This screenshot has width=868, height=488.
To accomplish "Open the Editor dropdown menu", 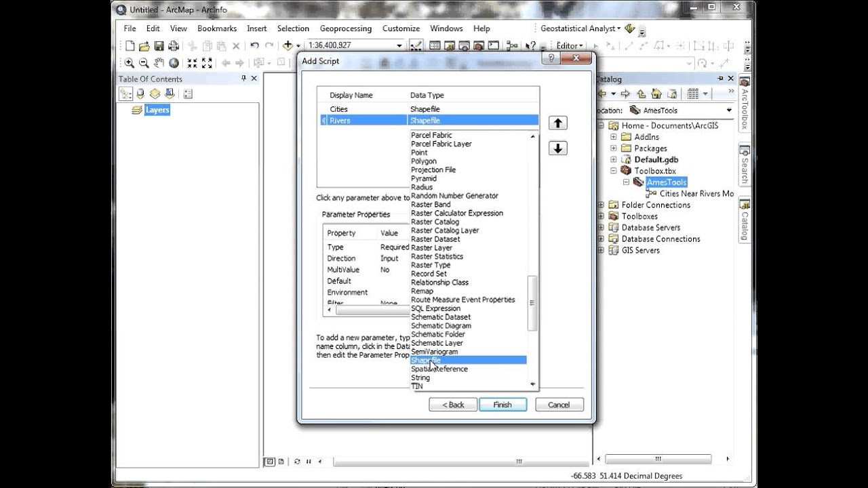I will [x=569, y=46].
